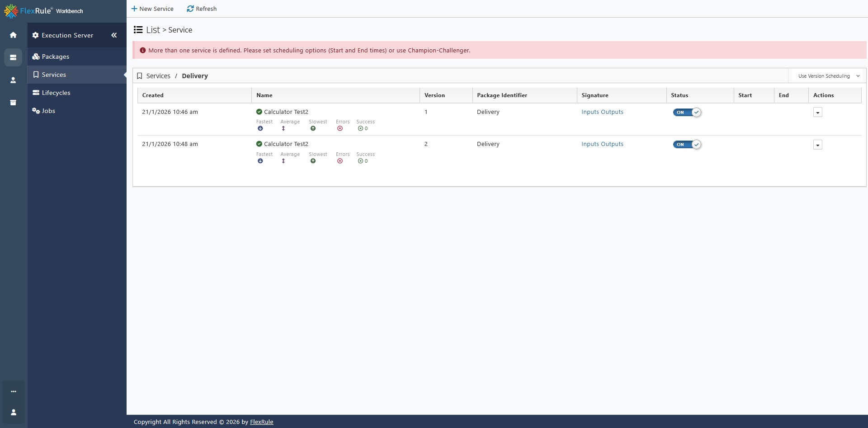Click the Execution Server heading
Image resolution: width=868 pixels, height=428 pixels.
pos(67,35)
